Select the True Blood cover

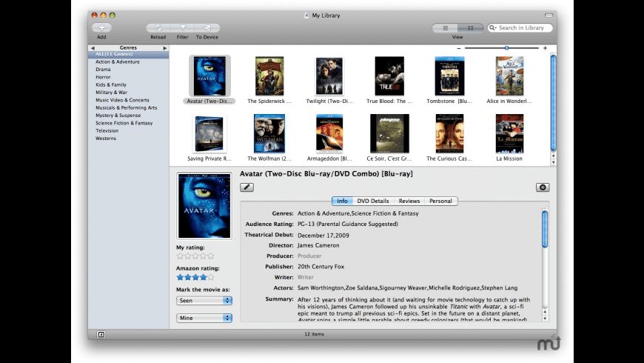[389, 76]
